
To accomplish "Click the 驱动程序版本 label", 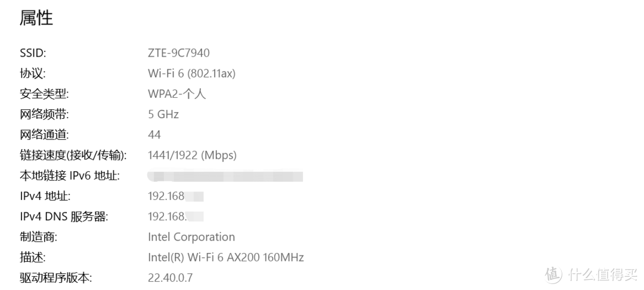I will [56, 278].
